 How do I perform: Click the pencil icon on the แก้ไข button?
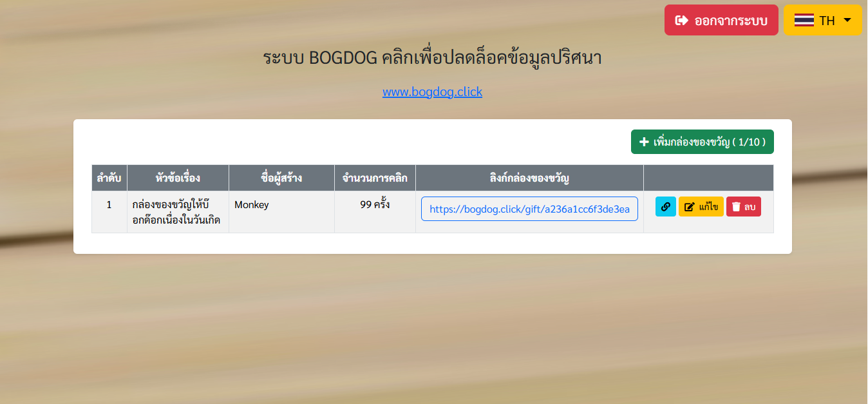[690, 207]
